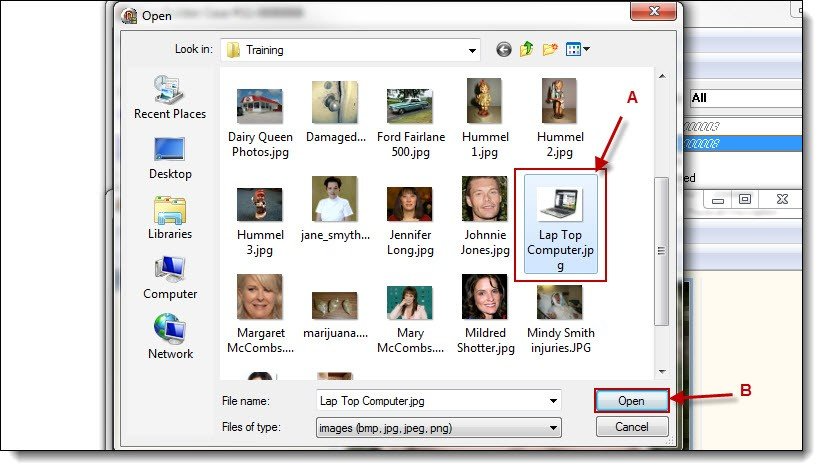Click the file list vertical scrollbar
Image resolution: width=823 pixels, height=471 pixels.
(661, 250)
